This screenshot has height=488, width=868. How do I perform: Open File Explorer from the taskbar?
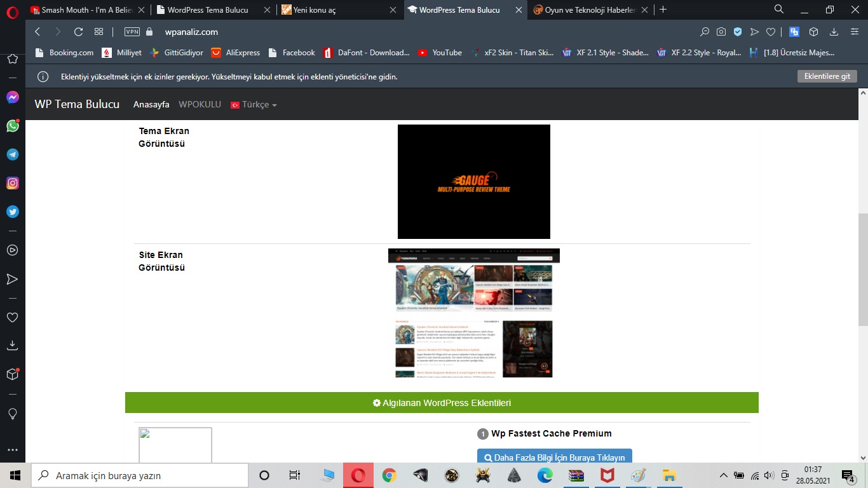pyautogui.click(x=669, y=475)
